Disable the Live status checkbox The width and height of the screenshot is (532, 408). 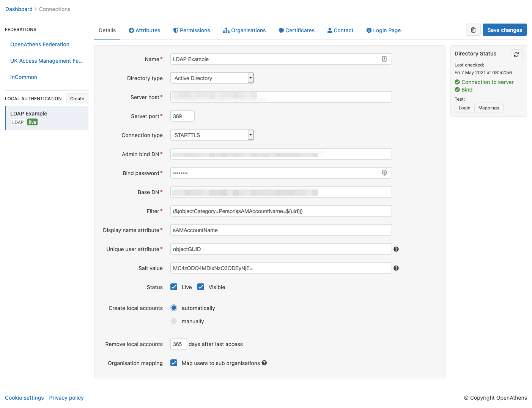(174, 287)
